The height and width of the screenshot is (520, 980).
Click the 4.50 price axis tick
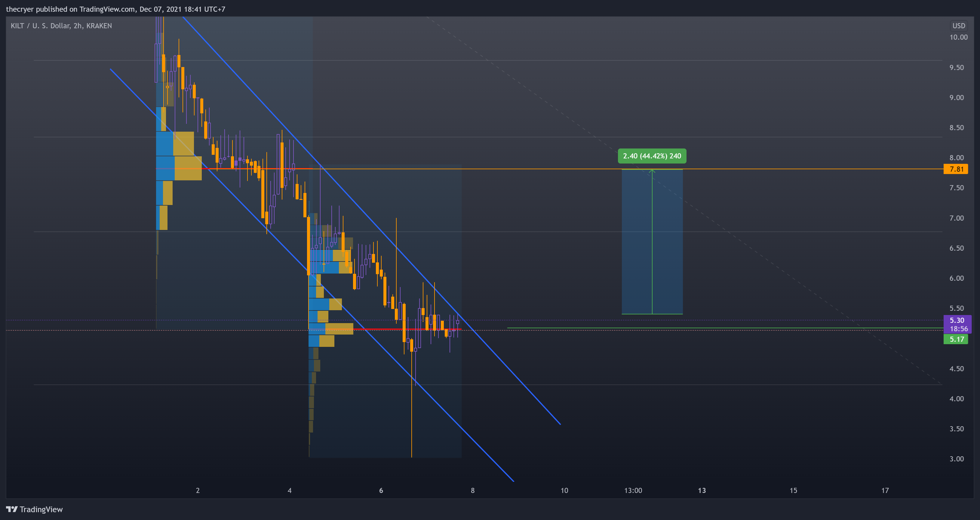(957, 369)
